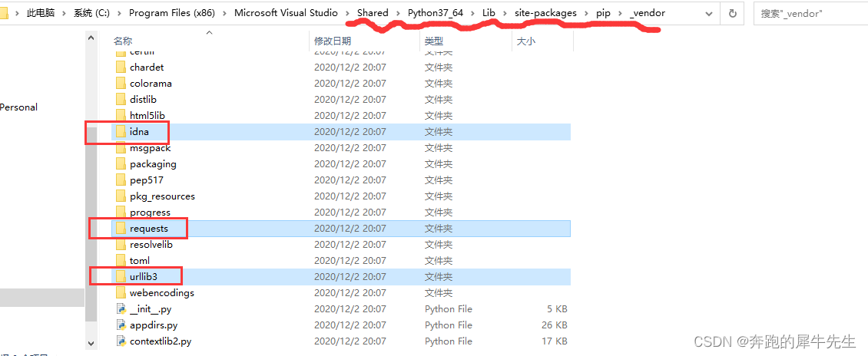Go to site-packages breadcrumb
868x356 pixels.
click(x=545, y=13)
